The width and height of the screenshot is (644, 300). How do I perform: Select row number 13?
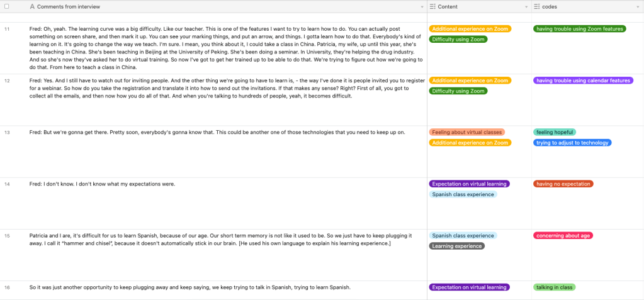pyautogui.click(x=8, y=132)
